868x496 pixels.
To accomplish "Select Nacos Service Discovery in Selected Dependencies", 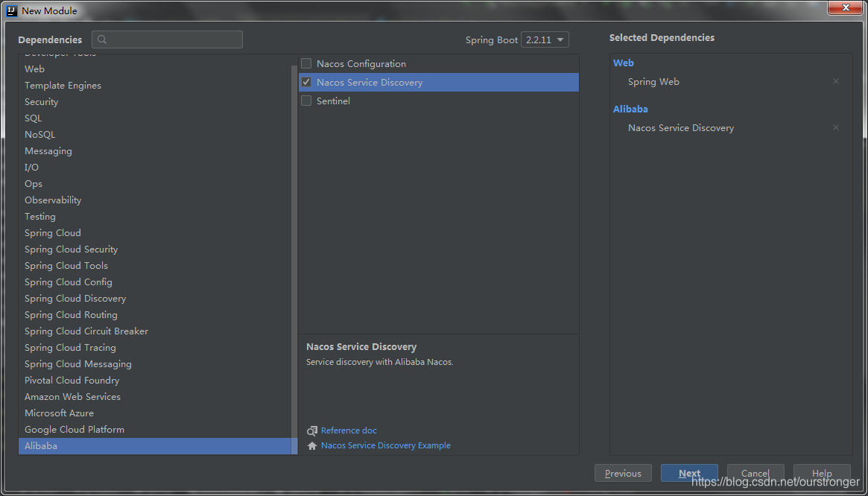I will click(x=681, y=128).
